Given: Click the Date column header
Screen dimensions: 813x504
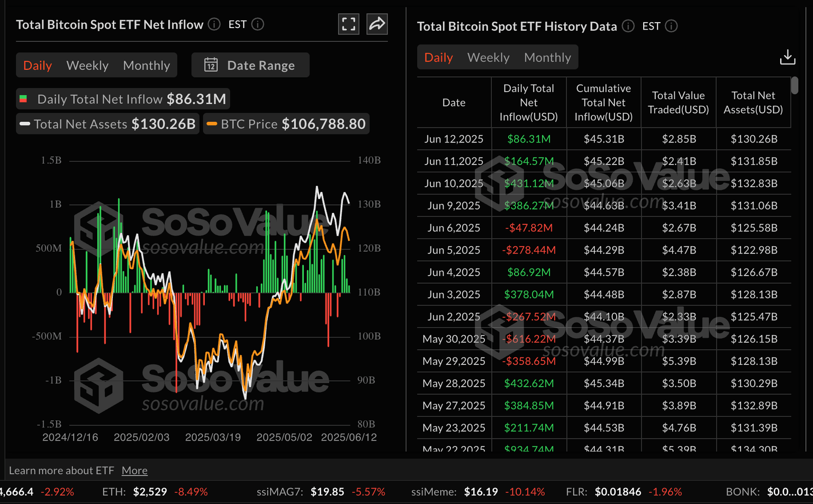Looking at the screenshot, I should [454, 103].
